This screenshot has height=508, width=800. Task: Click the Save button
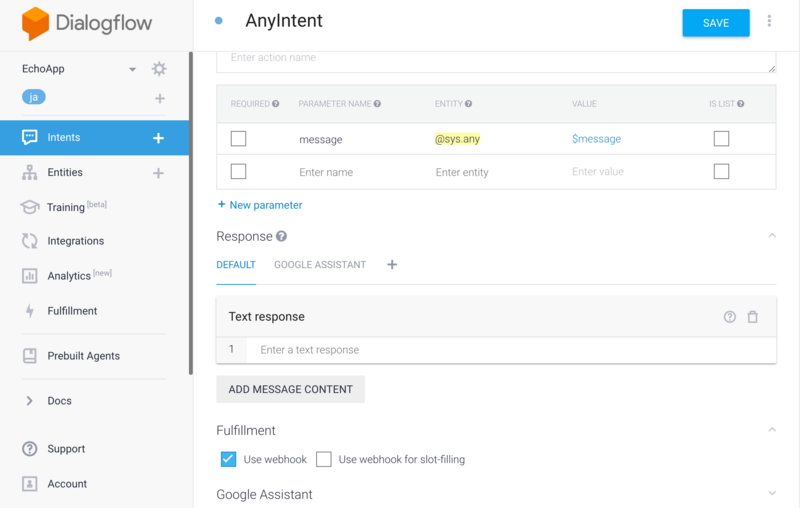715,23
